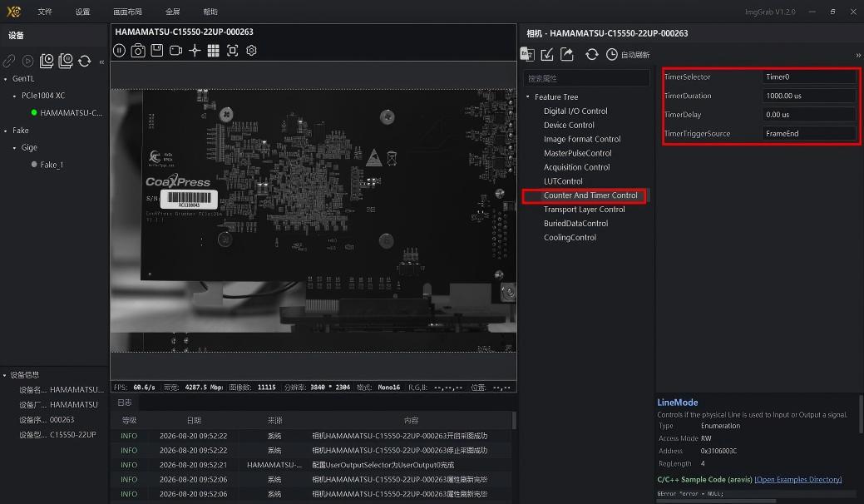
Task: Open the 画面布局 menu
Action: (127, 12)
